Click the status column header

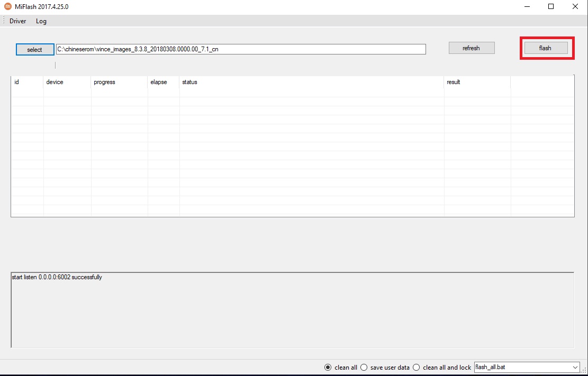click(x=312, y=82)
